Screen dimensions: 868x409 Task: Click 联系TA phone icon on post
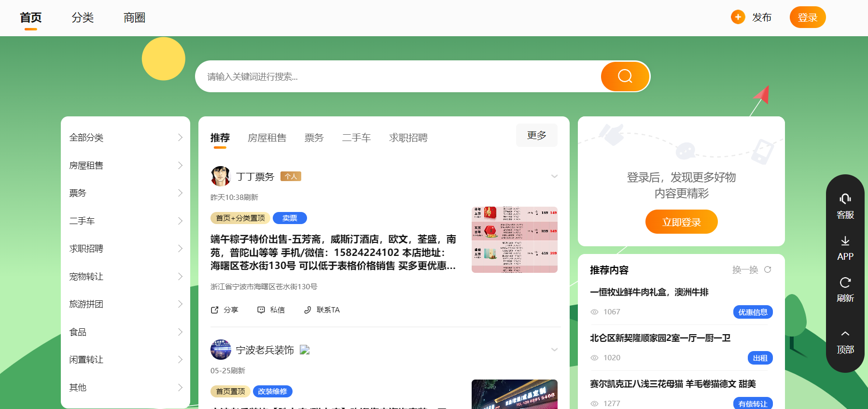[x=308, y=310]
